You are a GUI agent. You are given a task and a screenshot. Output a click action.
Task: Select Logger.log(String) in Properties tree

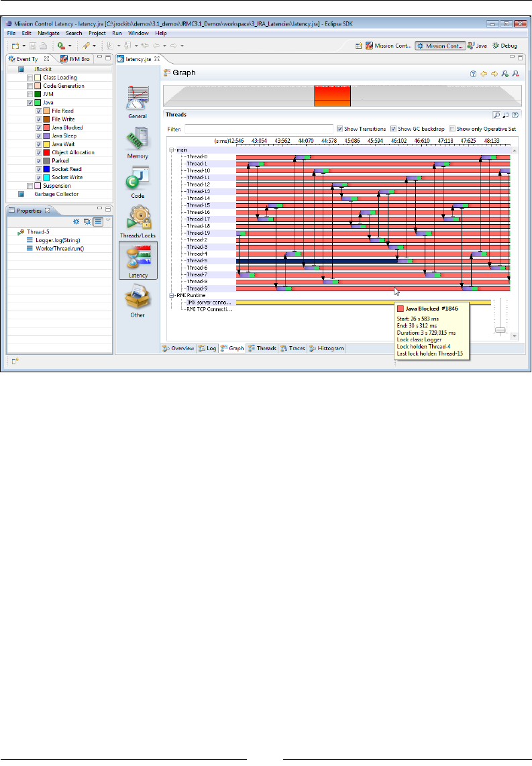click(58, 240)
